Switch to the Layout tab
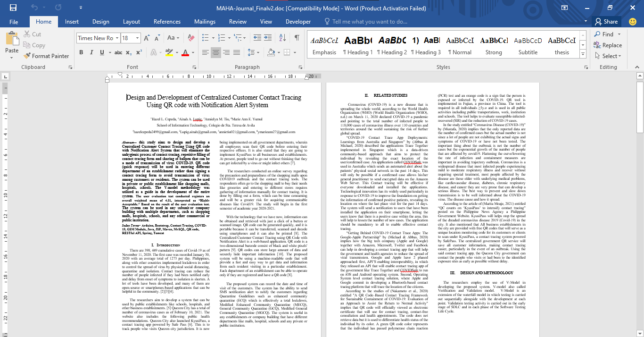The image size is (644, 337). [132, 22]
